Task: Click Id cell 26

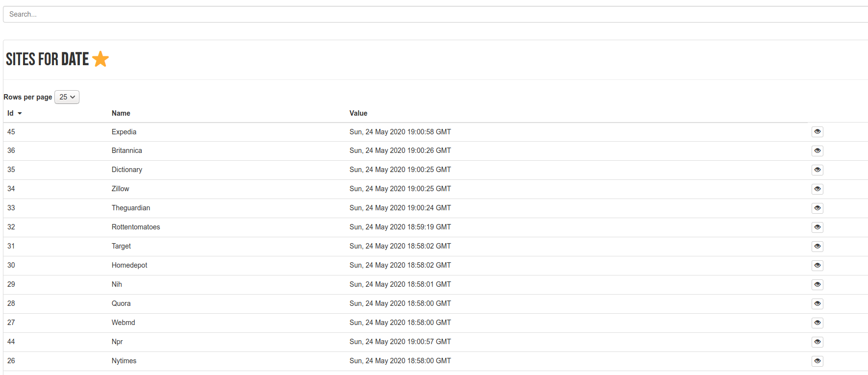Action: (11, 361)
